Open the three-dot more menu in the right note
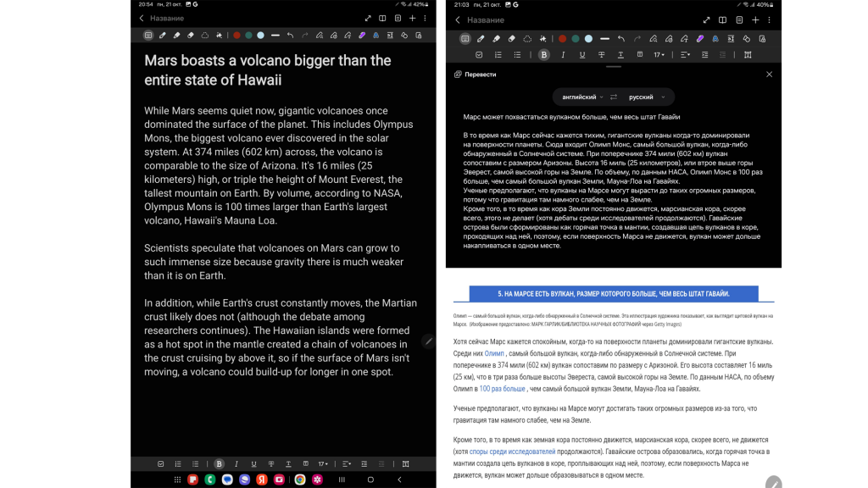 (x=770, y=19)
